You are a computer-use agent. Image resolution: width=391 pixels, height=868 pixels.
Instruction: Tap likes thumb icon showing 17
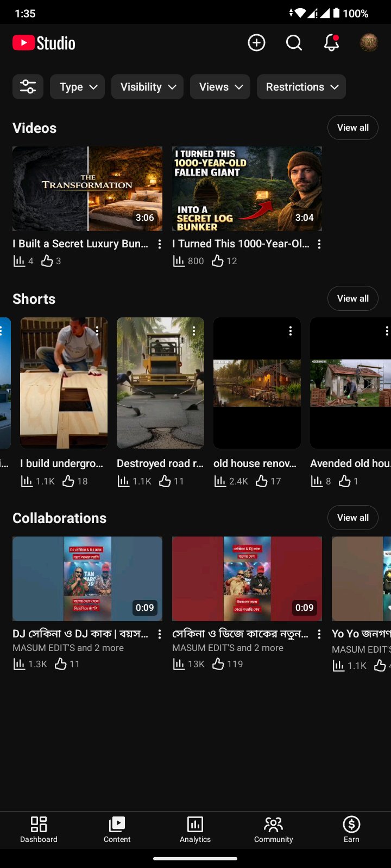click(x=261, y=481)
